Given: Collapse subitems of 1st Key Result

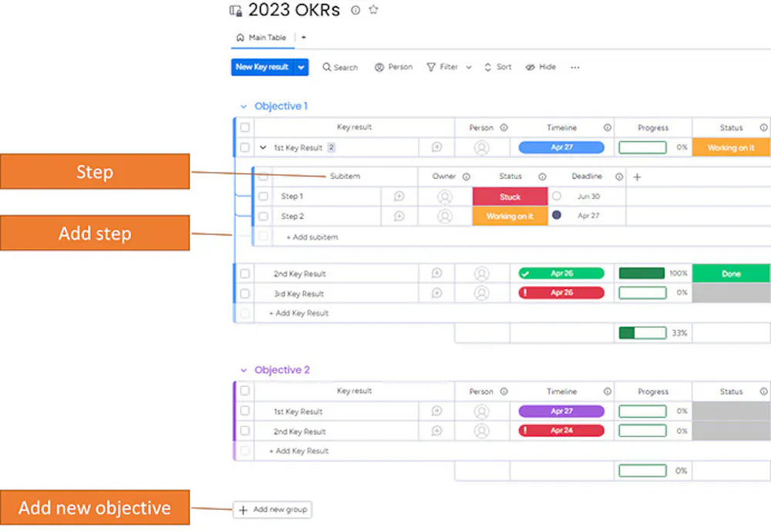Looking at the screenshot, I should point(263,147).
